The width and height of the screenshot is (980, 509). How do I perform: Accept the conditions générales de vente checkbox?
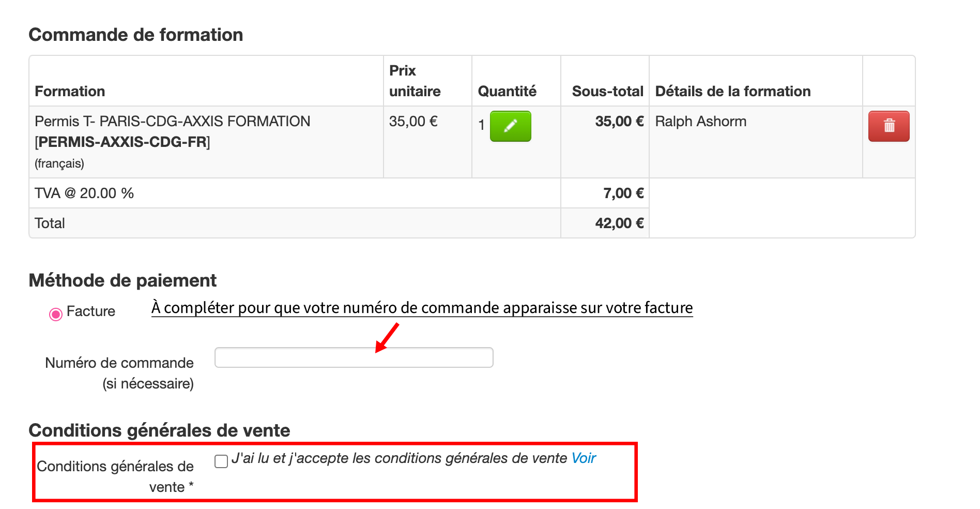pyautogui.click(x=221, y=461)
